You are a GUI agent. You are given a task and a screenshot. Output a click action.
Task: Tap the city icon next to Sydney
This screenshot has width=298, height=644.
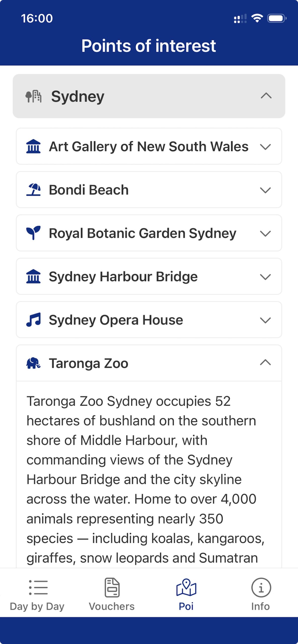pyautogui.click(x=34, y=96)
